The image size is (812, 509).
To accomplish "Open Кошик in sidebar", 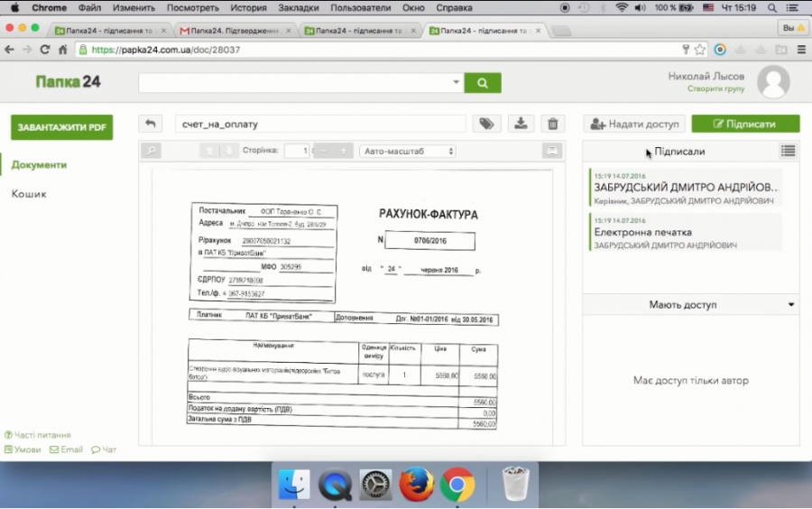I will tap(29, 194).
